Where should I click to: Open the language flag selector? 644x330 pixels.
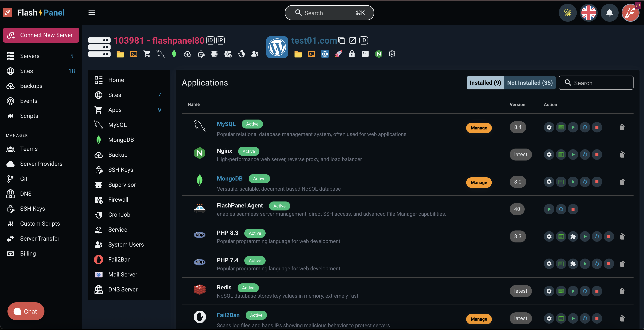pos(589,13)
